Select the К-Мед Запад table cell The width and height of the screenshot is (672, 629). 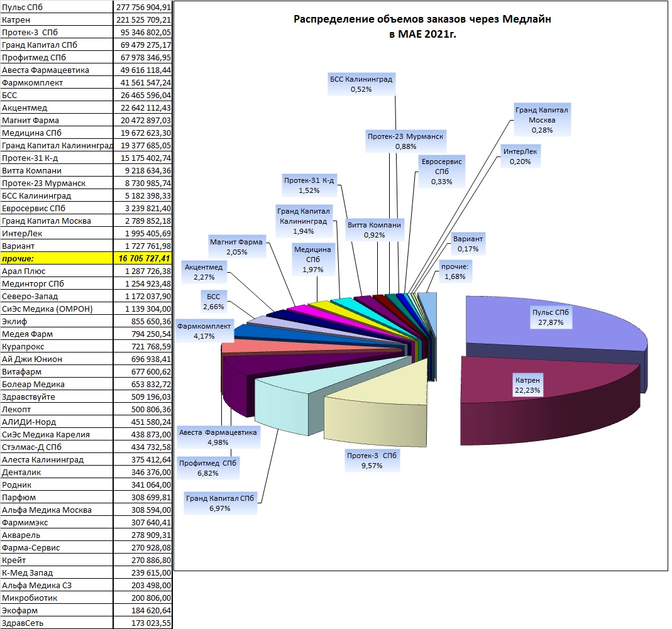(57, 572)
